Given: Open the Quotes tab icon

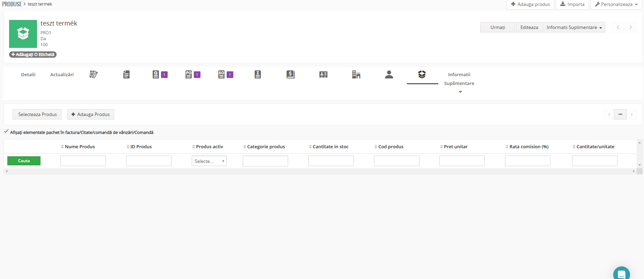Looking at the screenshot, I should (x=156, y=74).
